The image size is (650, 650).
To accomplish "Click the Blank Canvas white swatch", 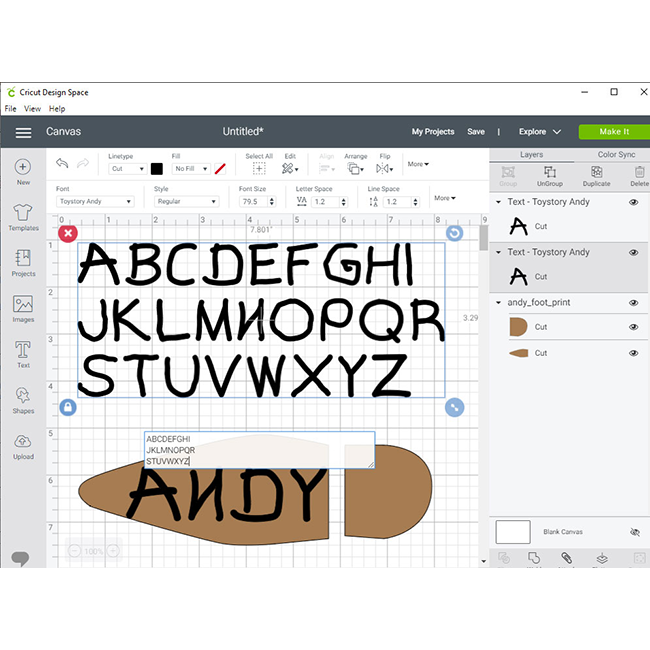I will (x=513, y=532).
